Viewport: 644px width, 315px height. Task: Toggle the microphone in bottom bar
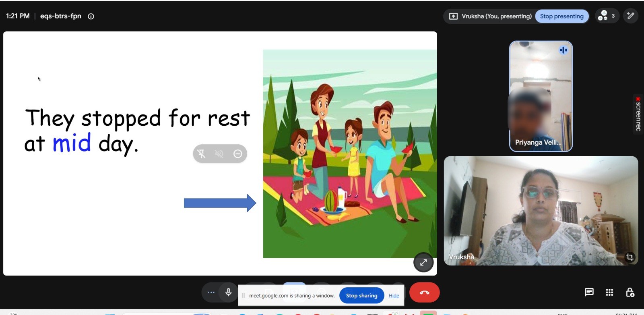(229, 292)
